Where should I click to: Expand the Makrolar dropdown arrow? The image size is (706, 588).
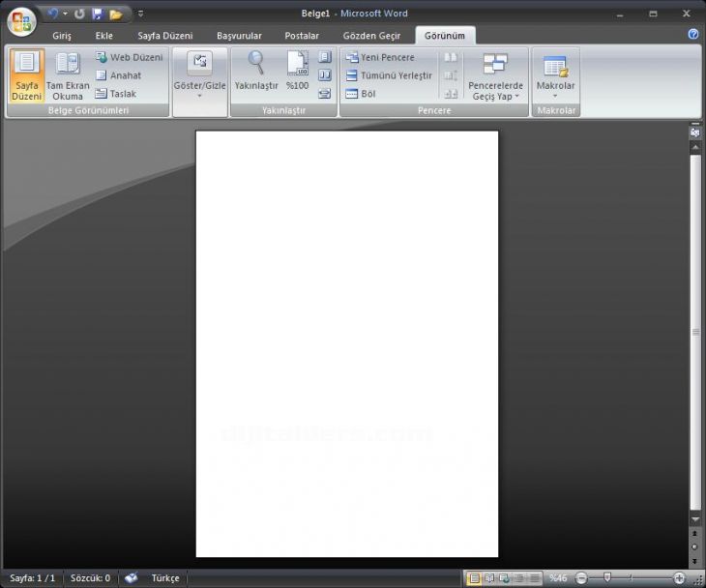point(555,96)
